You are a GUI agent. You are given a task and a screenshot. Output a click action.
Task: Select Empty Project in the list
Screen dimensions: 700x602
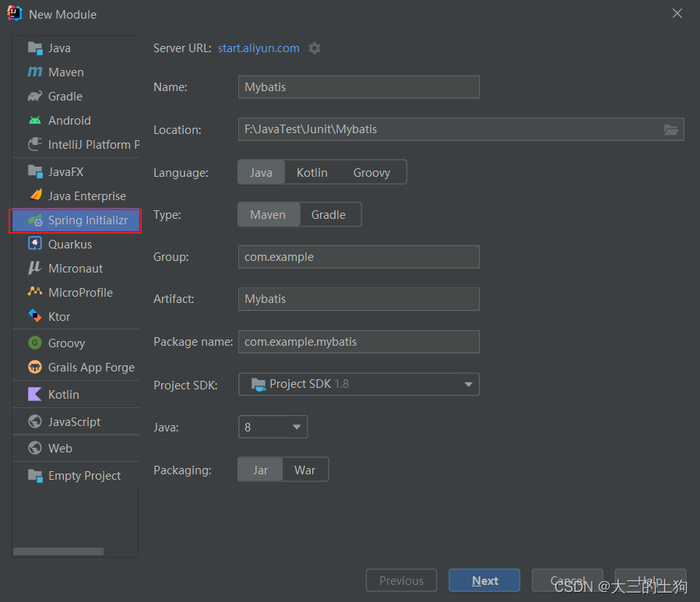pyautogui.click(x=76, y=476)
